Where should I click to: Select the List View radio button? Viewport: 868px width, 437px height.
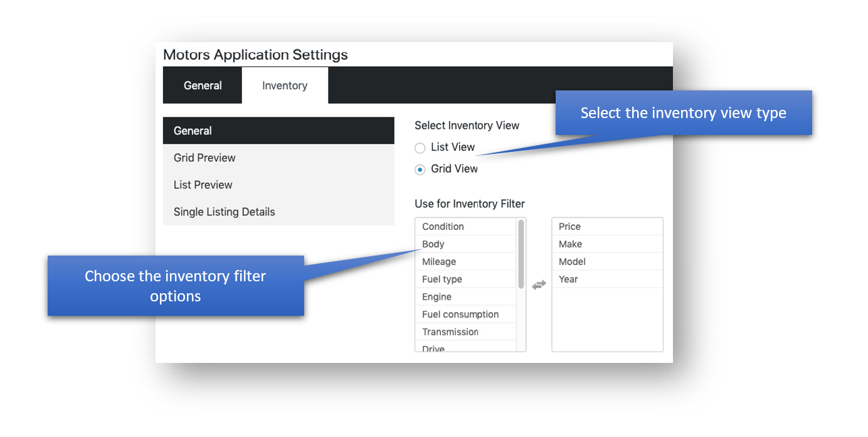(420, 148)
